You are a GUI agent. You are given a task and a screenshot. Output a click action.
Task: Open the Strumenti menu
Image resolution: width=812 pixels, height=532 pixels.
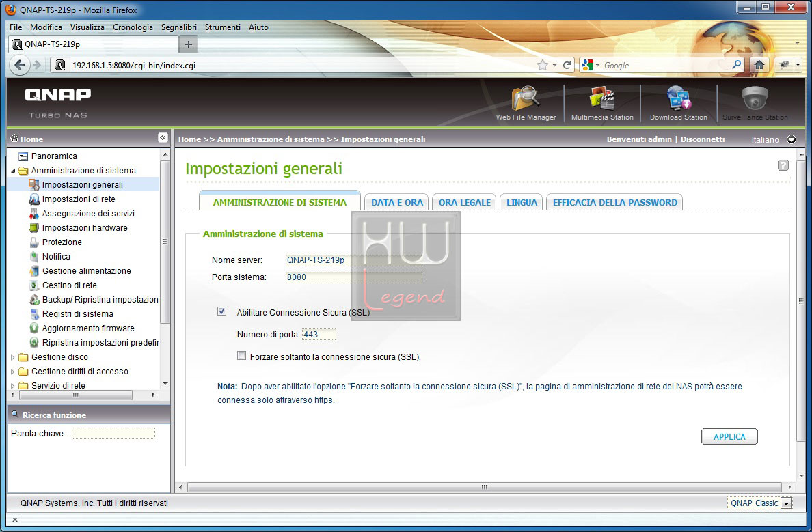tap(223, 27)
